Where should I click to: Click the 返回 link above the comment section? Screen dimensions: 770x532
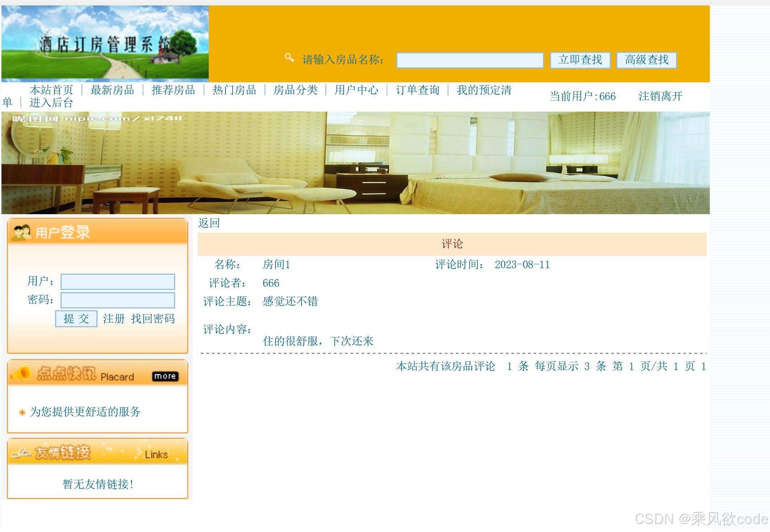[x=208, y=223]
